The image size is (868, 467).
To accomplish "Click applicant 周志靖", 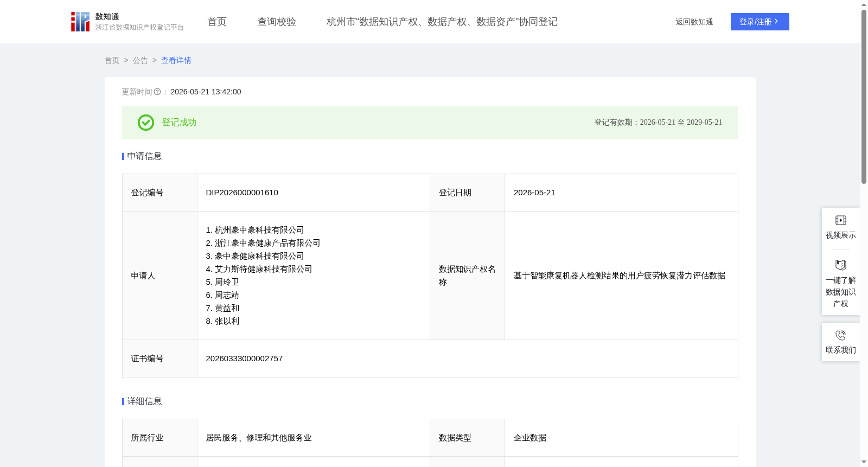I will (222, 295).
